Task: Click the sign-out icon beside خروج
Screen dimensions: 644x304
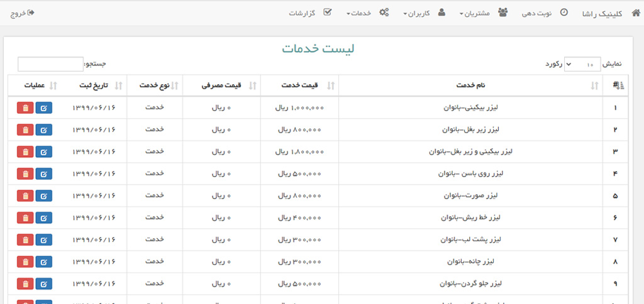Action: point(31,13)
